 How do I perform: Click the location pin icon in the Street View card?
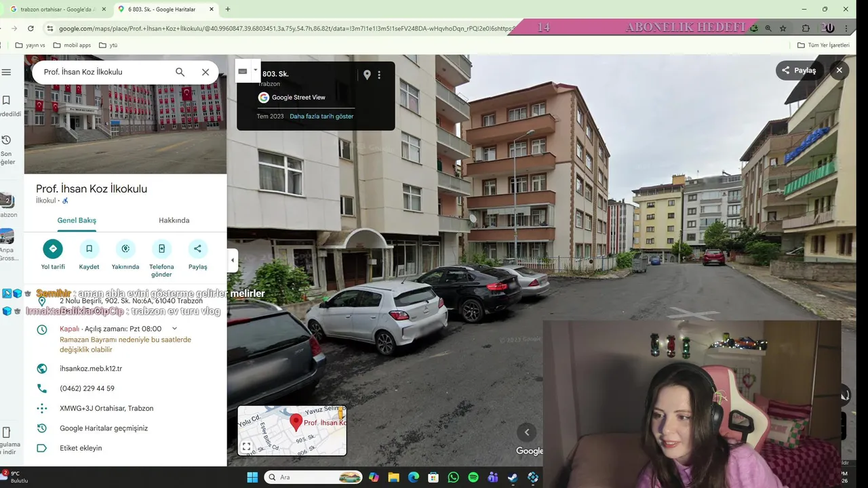point(367,75)
